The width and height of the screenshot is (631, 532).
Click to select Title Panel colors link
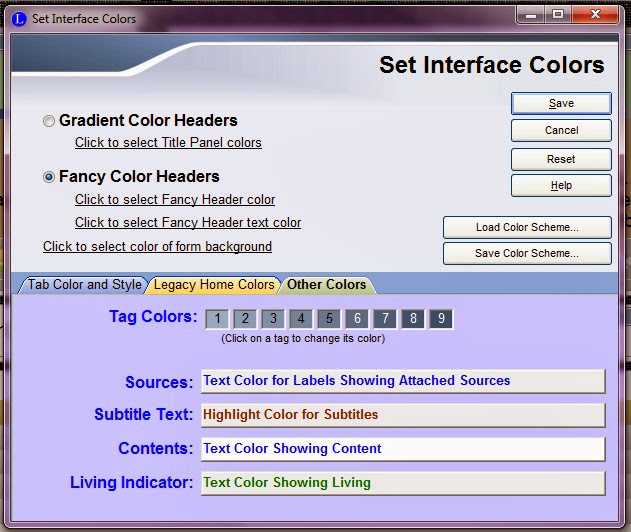(x=168, y=142)
